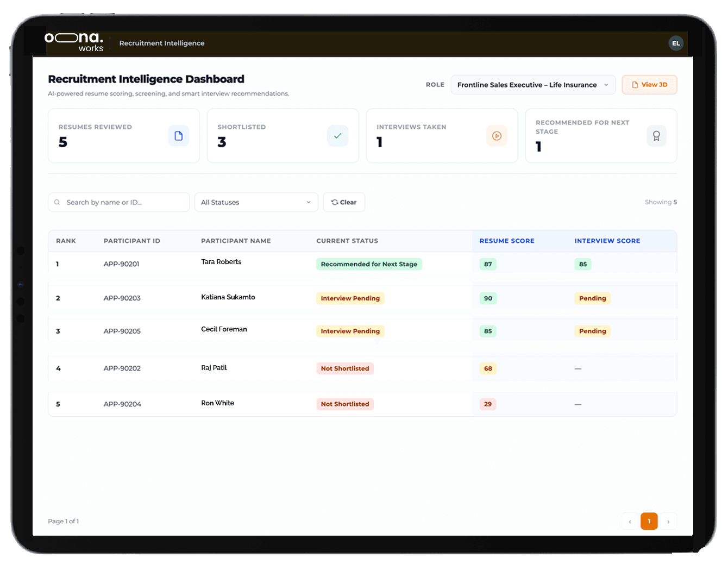Open the JD via View JD button
Screen dimensions: 728x564
649,84
